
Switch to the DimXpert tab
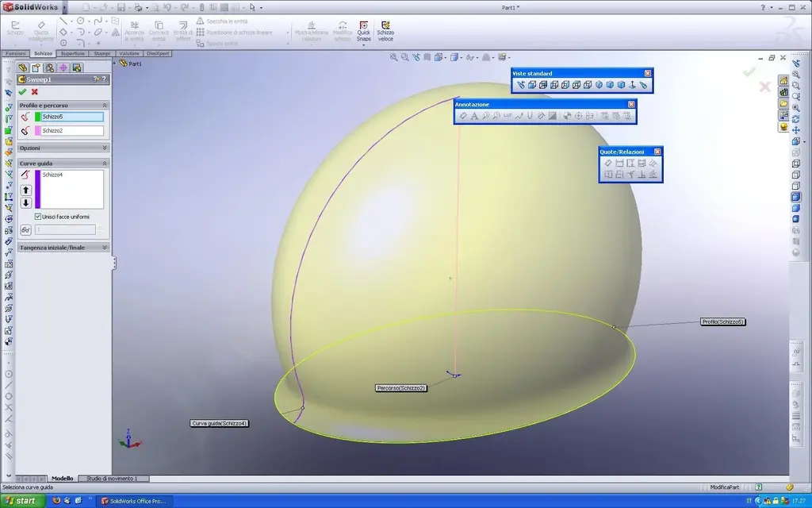[158, 53]
